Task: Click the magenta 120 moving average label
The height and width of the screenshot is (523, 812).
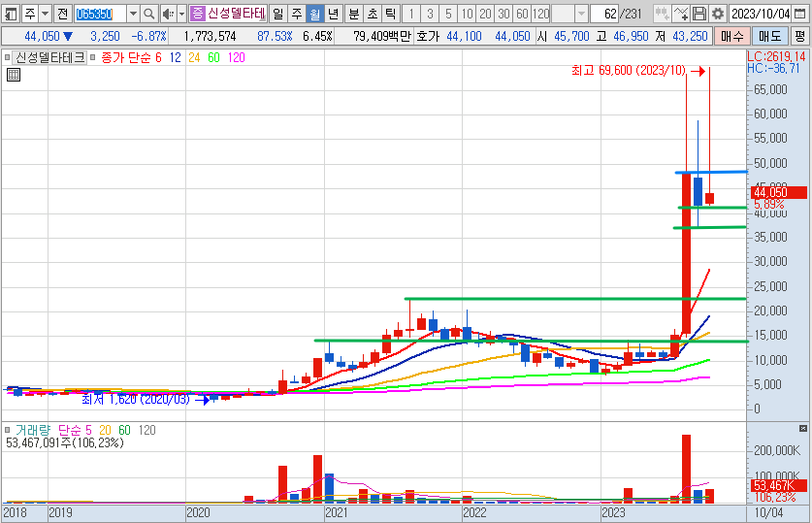Action: click(236, 58)
